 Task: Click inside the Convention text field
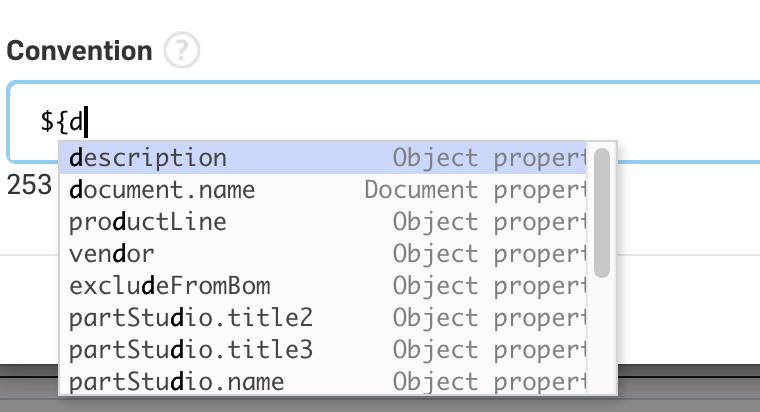(x=400, y=122)
